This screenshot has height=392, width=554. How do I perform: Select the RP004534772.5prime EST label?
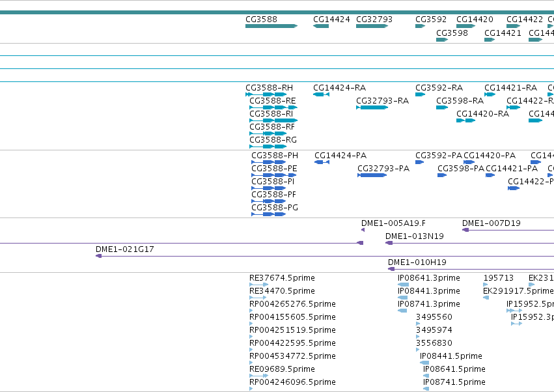292,356
